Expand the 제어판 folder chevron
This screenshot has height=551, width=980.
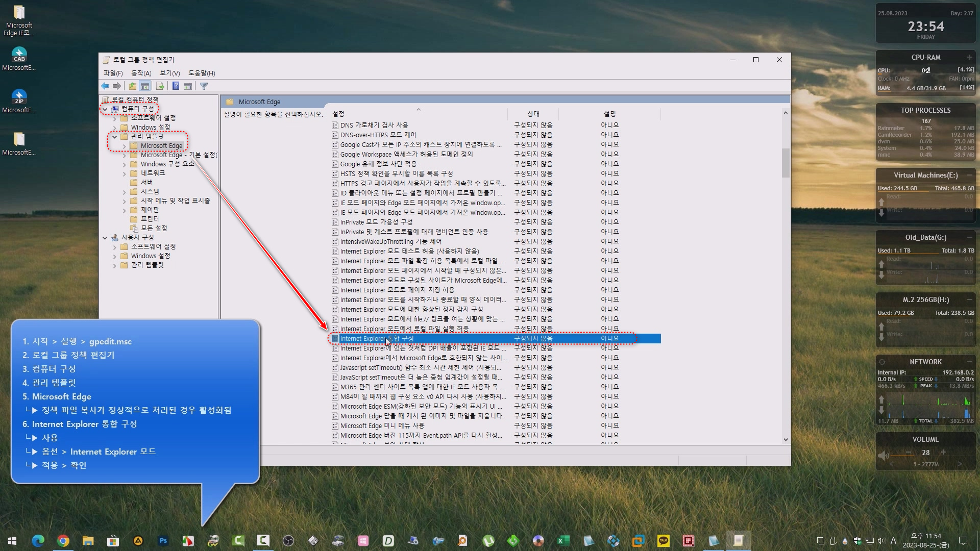(125, 210)
